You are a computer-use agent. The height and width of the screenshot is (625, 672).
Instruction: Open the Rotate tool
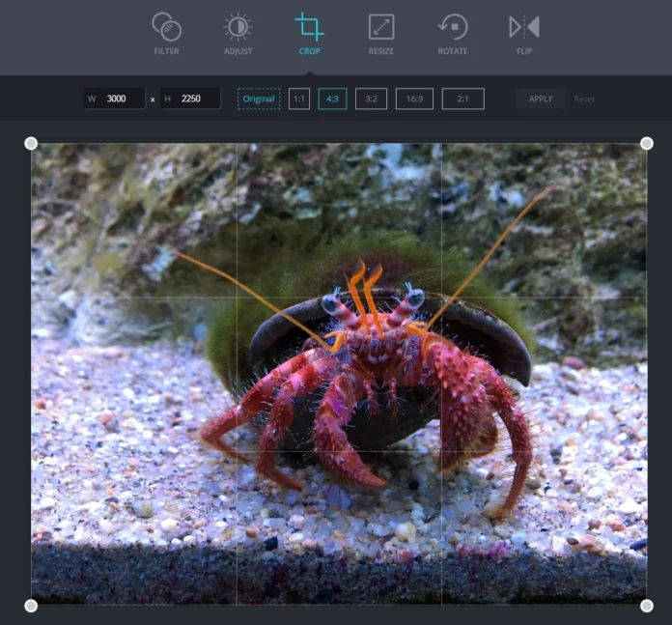coord(453,34)
